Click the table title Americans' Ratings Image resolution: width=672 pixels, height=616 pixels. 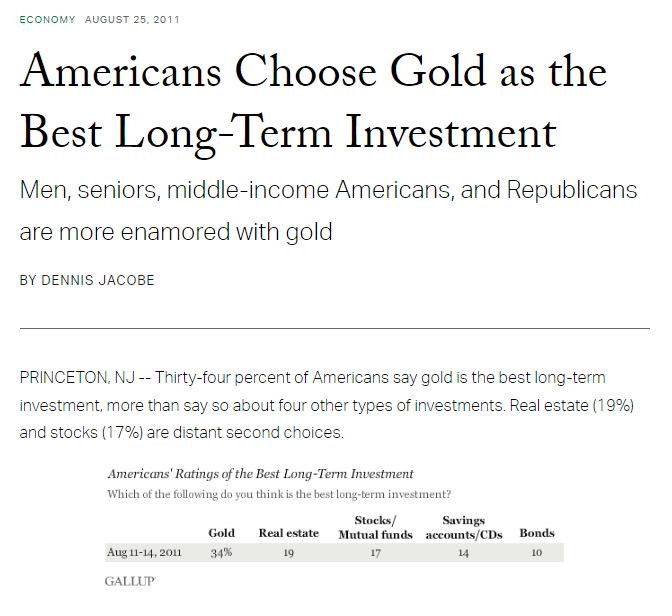coord(261,474)
